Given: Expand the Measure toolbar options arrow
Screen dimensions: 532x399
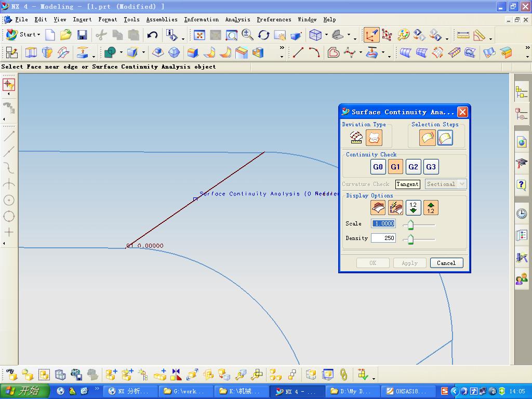Looking at the screenshot, I should [490, 39].
